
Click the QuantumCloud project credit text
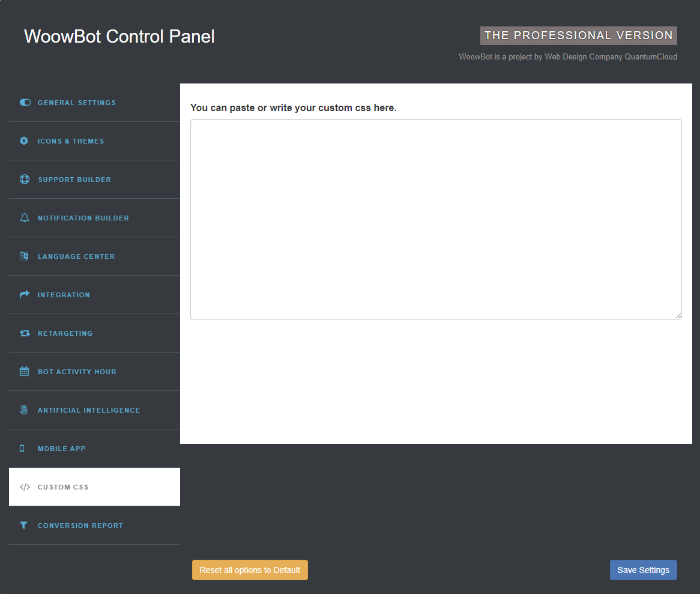[x=568, y=56]
